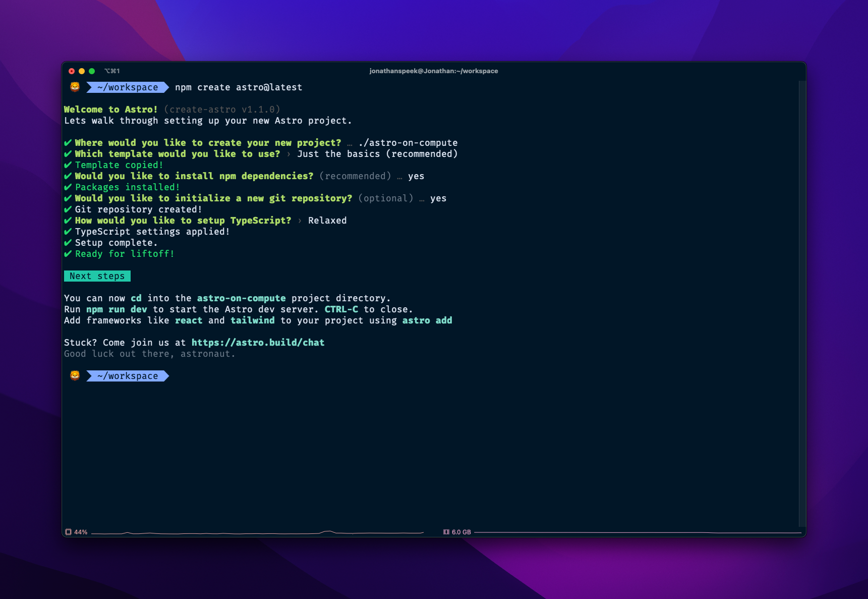Click the red close window button

click(72, 71)
